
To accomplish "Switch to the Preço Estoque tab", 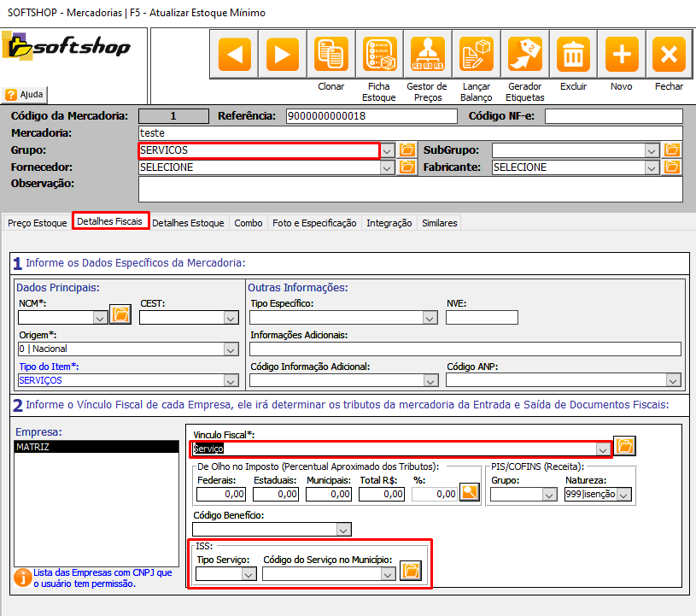I will pos(37,223).
